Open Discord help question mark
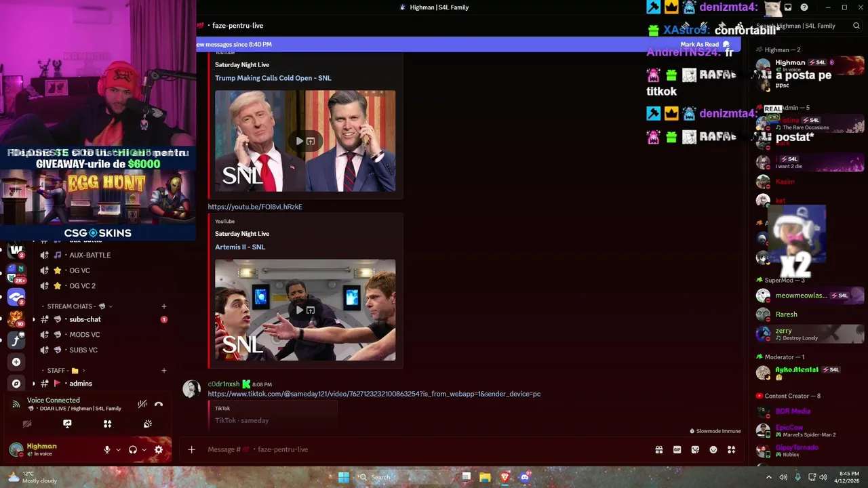 point(804,7)
